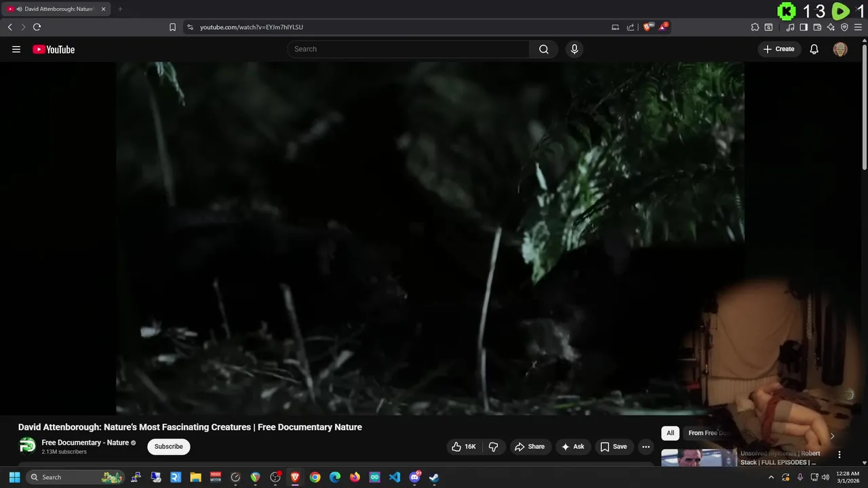Screen dimensions: 868x488
Task: View site information icon in address bar
Action: pyautogui.click(x=190, y=27)
